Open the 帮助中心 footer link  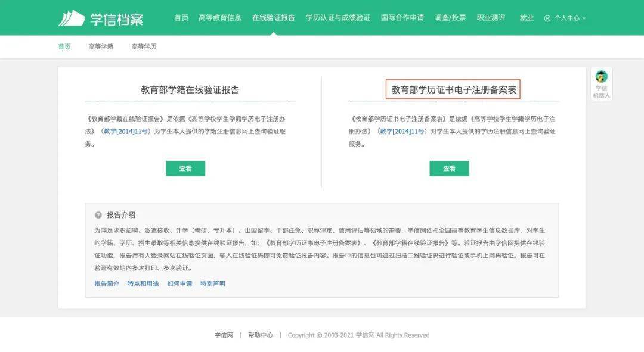click(261, 335)
